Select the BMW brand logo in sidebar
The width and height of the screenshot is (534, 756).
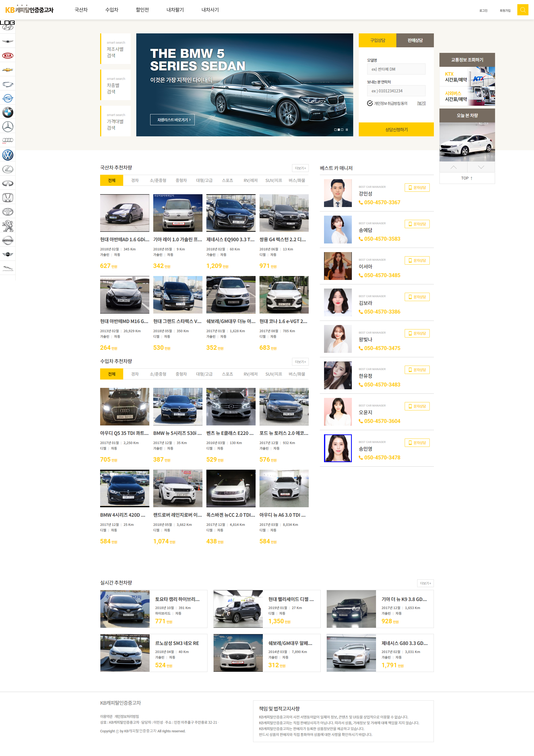[x=8, y=113]
